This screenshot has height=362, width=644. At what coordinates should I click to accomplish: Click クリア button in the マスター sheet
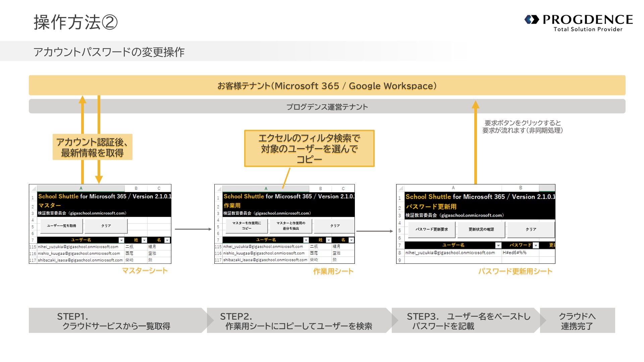pos(106,226)
